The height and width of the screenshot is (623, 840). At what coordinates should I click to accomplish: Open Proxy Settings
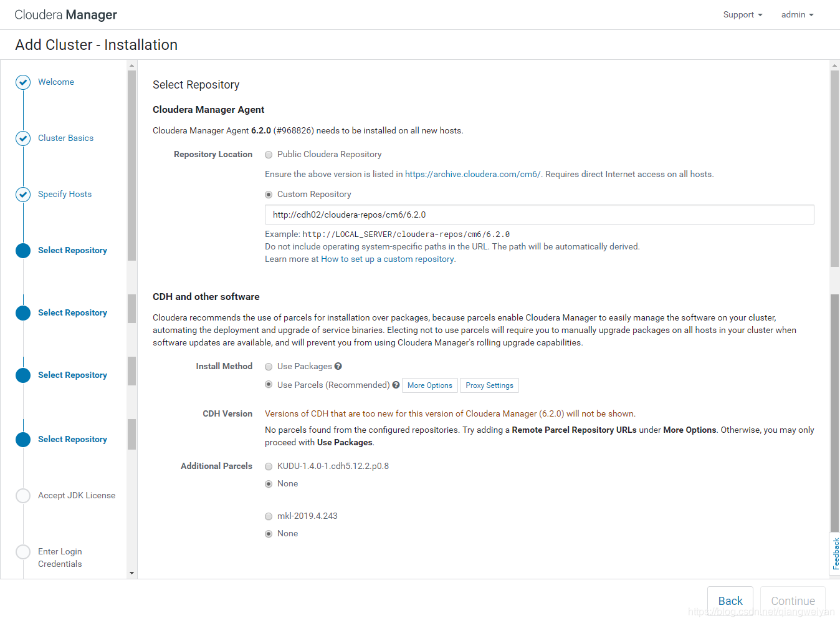pyautogui.click(x=489, y=385)
